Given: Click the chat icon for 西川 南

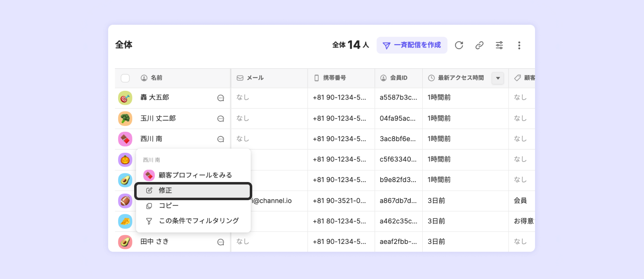Looking at the screenshot, I should click(221, 139).
